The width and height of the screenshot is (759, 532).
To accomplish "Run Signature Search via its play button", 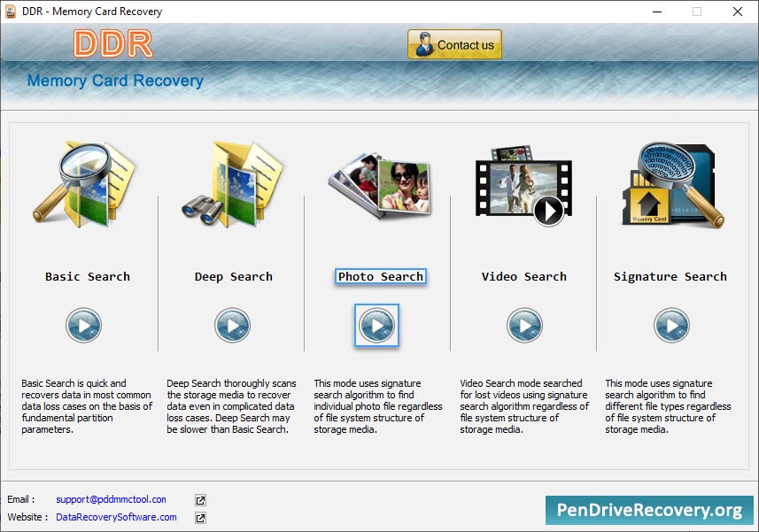I will 672,325.
